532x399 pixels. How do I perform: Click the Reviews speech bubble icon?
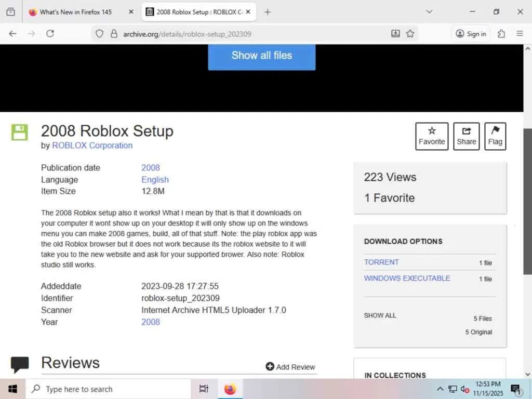tap(20, 365)
